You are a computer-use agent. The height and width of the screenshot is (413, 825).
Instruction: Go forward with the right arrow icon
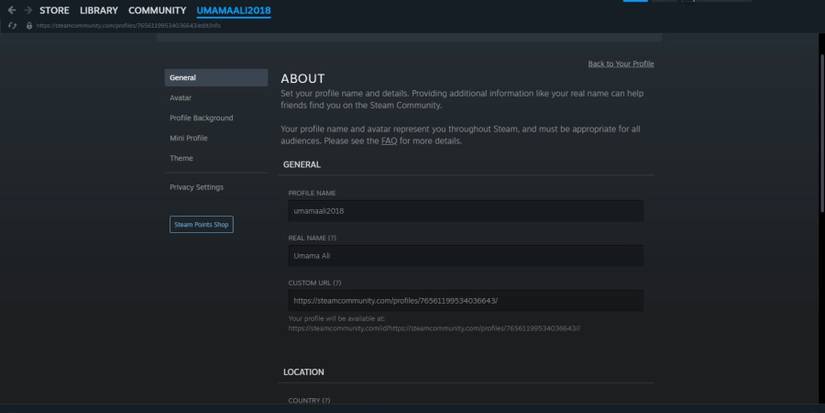click(28, 10)
